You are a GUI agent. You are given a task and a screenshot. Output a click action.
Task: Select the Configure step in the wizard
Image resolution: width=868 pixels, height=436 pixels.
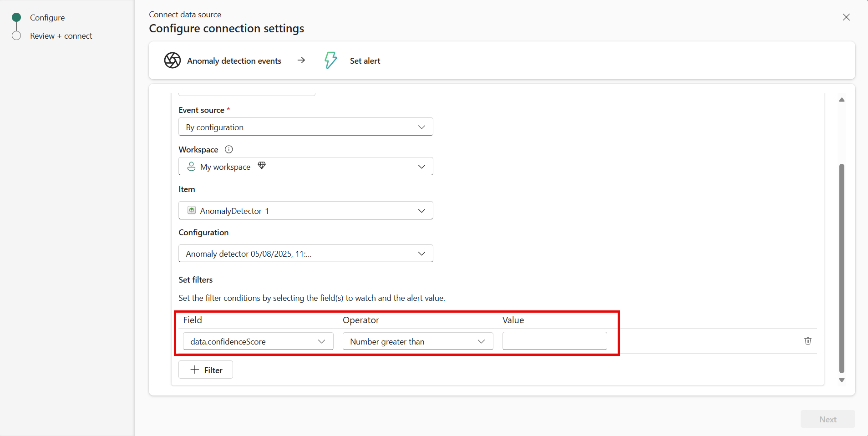[47, 18]
